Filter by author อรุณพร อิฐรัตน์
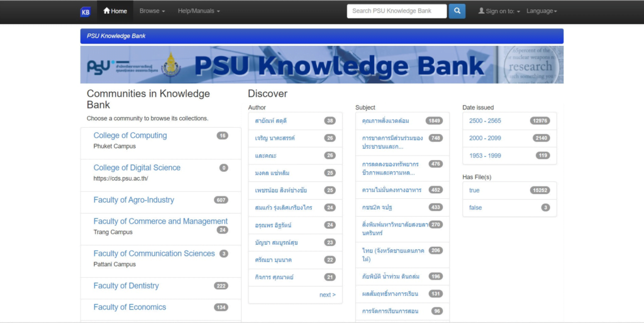644x323 pixels. [x=273, y=225]
